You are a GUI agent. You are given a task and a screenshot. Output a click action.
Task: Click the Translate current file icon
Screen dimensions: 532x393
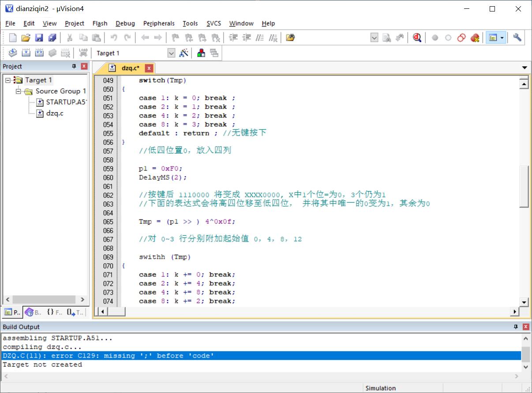point(13,53)
